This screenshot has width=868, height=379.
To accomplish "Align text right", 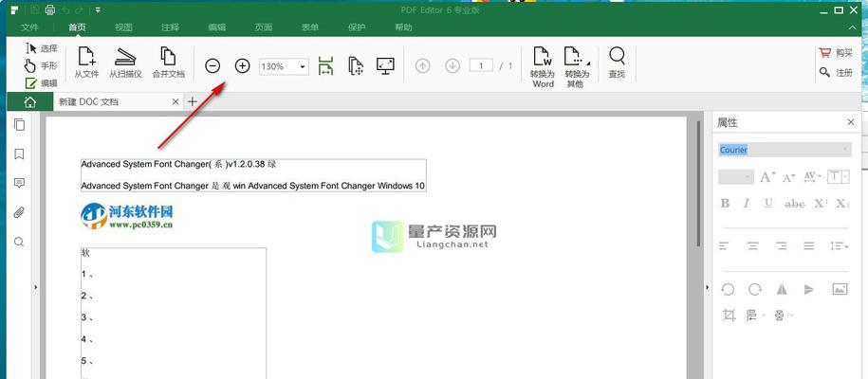I will 781,245.
